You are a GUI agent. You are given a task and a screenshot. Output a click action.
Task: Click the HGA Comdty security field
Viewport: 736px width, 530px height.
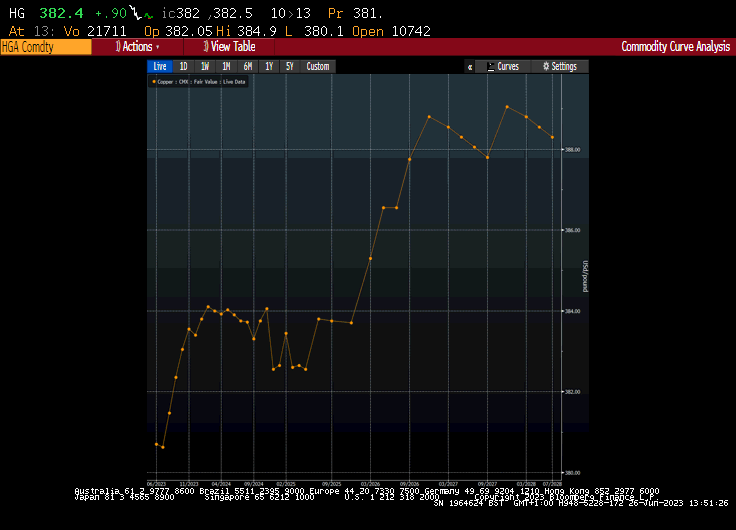click(x=45, y=47)
